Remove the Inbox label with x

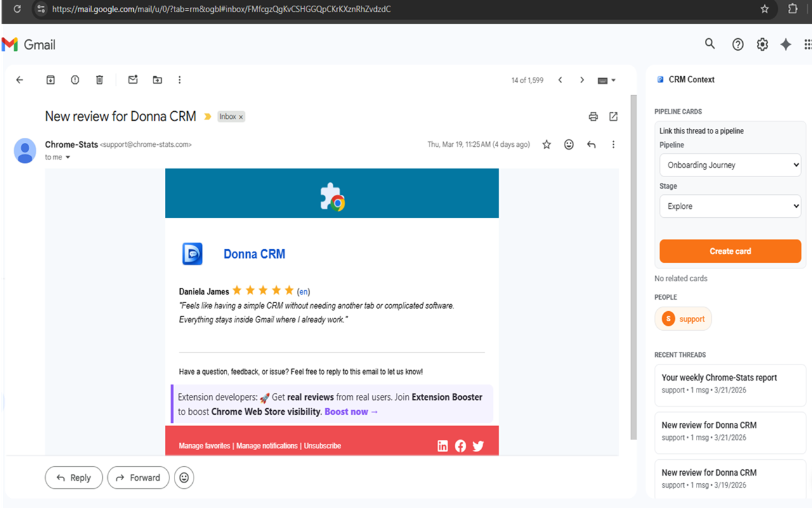(x=241, y=117)
